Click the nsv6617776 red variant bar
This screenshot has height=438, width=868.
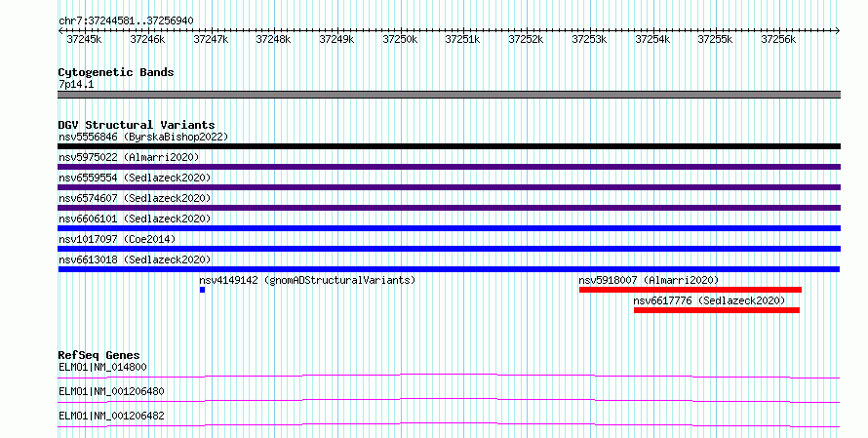pos(717,310)
